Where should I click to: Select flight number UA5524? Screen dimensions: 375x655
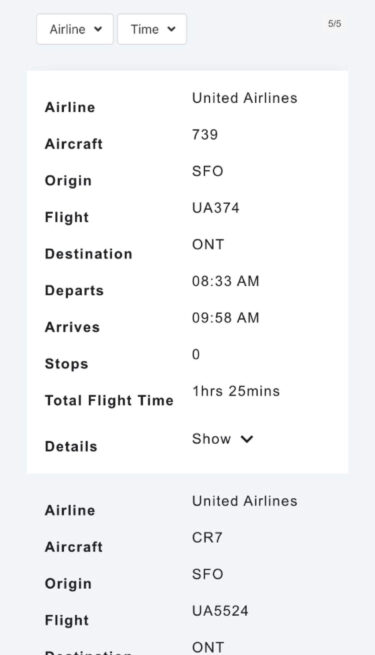220,611
